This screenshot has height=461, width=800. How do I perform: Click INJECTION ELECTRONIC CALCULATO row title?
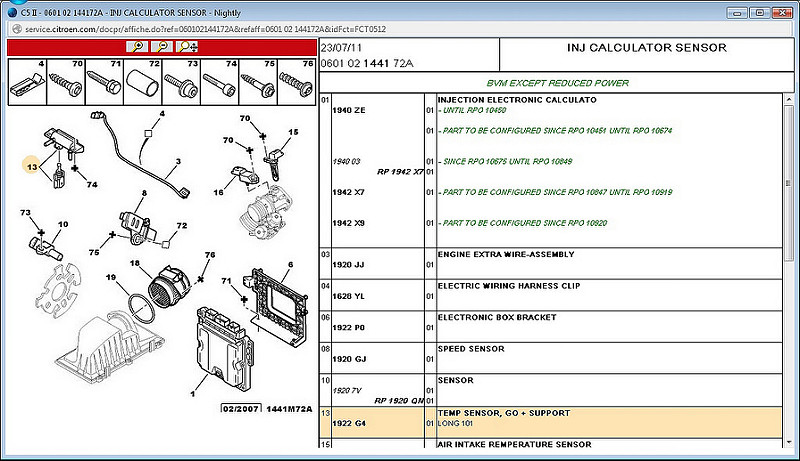click(x=517, y=100)
